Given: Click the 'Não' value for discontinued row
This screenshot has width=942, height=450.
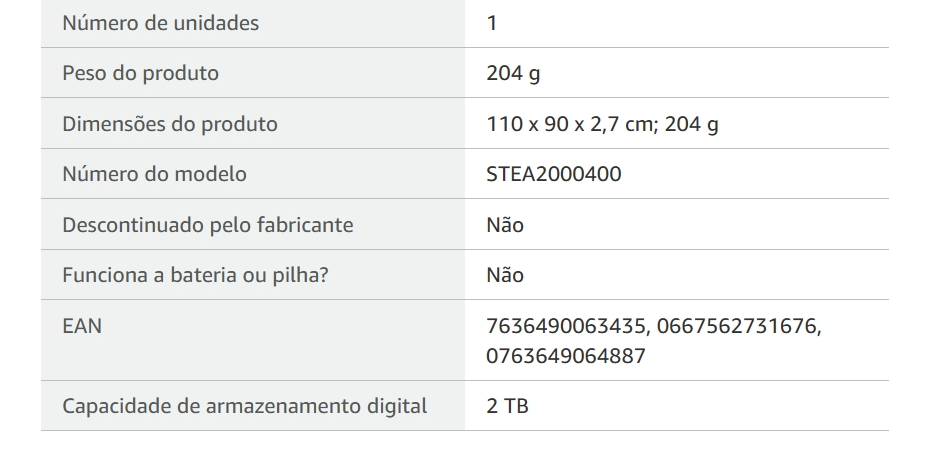Looking at the screenshot, I should [505, 225].
